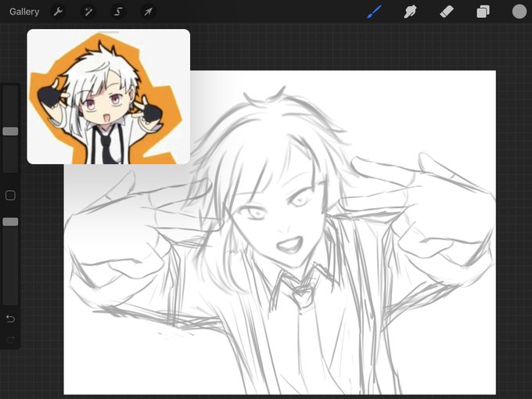Open the Actions wrench menu
Viewport: 532px width, 399px height.
click(x=58, y=12)
